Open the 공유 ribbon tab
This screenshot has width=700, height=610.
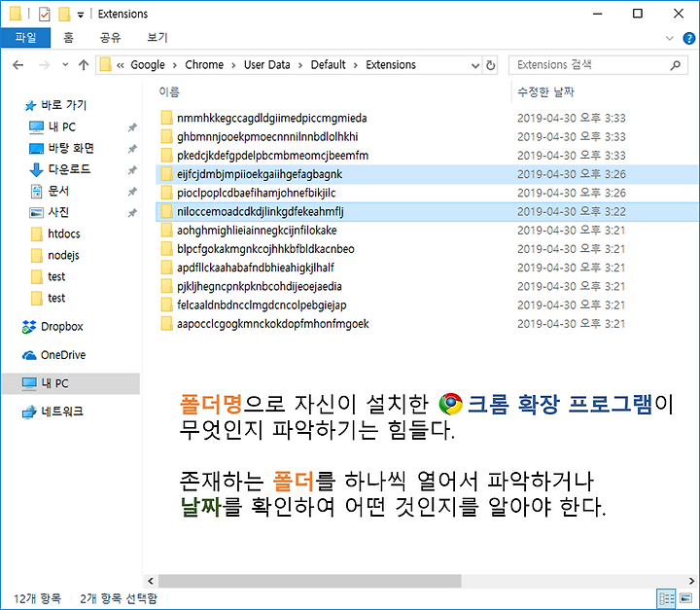pyautogui.click(x=110, y=38)
